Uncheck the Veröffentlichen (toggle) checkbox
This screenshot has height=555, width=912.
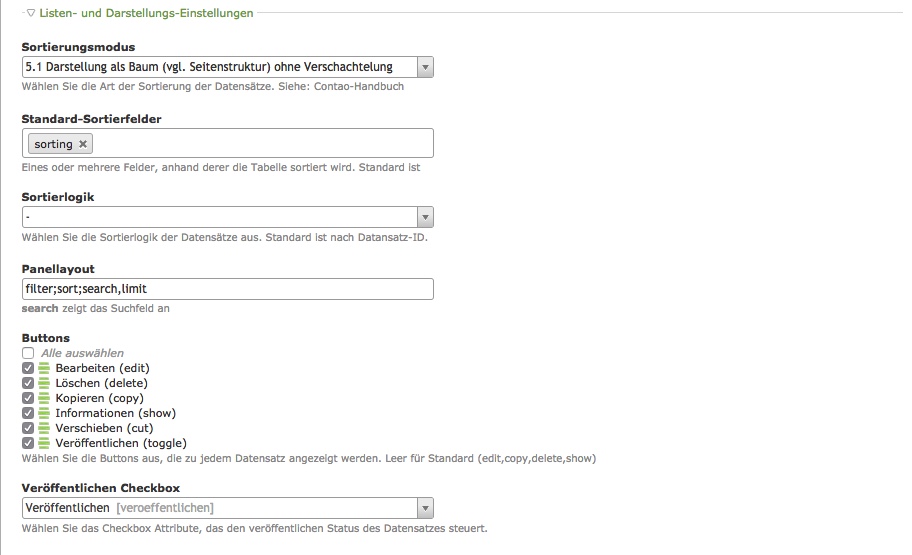coord(28,443)
